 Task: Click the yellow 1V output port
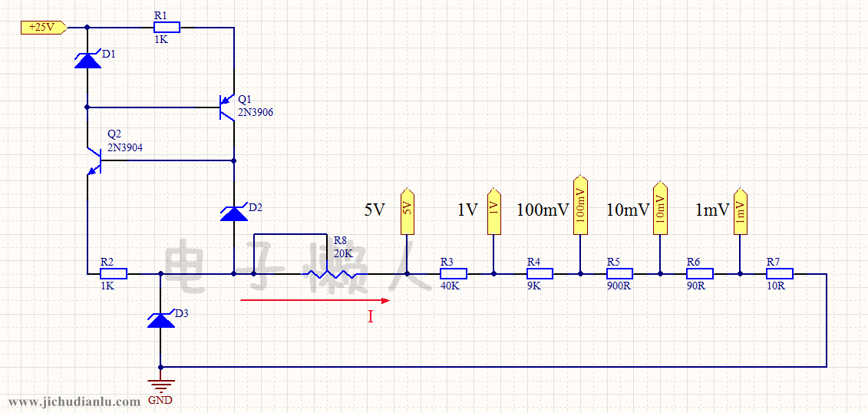[x=493, y=211]
